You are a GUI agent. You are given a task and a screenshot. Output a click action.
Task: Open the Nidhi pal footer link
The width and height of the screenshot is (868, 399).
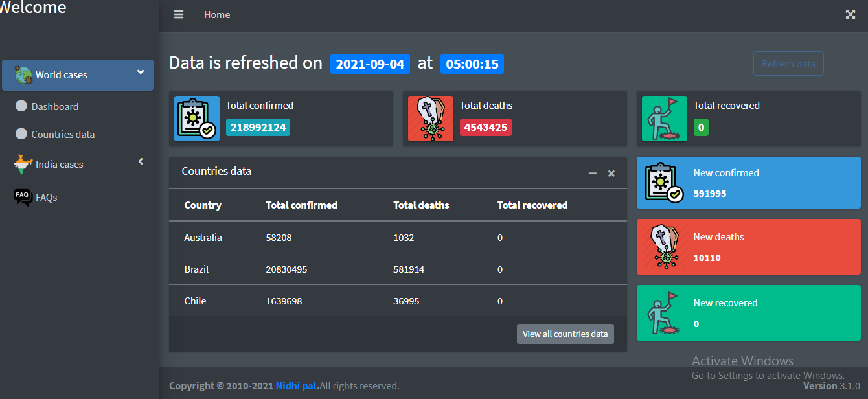click(x=296, y=386)
